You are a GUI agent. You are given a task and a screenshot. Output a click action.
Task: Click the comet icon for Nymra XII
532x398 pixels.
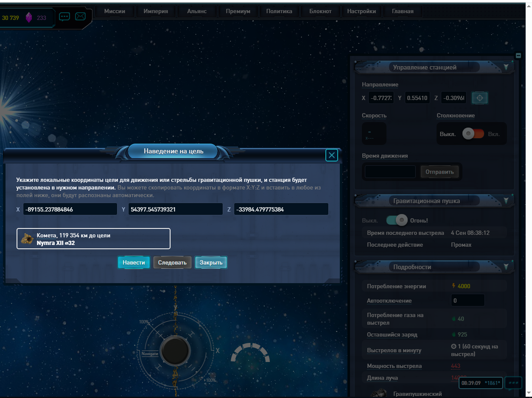pos(28,239)
